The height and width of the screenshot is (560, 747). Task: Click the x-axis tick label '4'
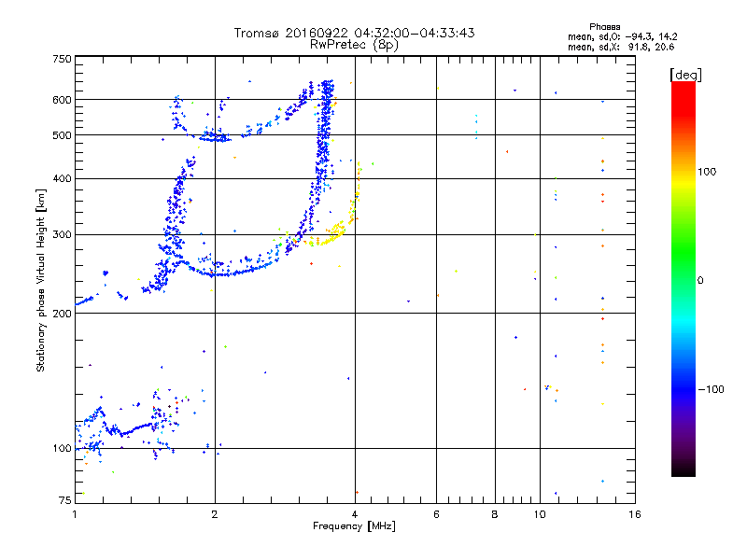point(355,514)
